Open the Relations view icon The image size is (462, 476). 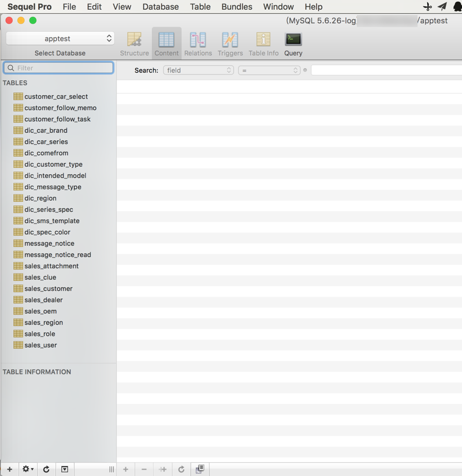198,39
